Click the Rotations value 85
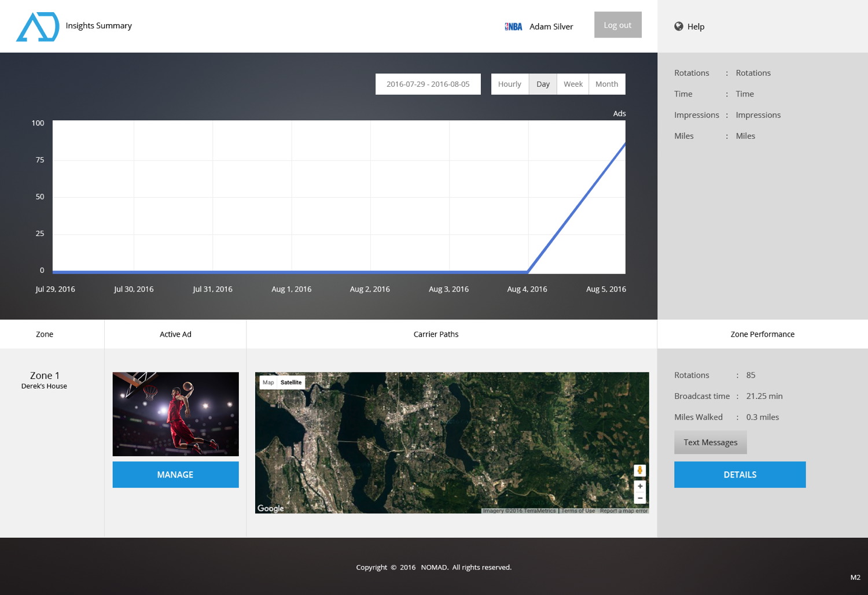868x595 pixels. (x=751, y=375)
